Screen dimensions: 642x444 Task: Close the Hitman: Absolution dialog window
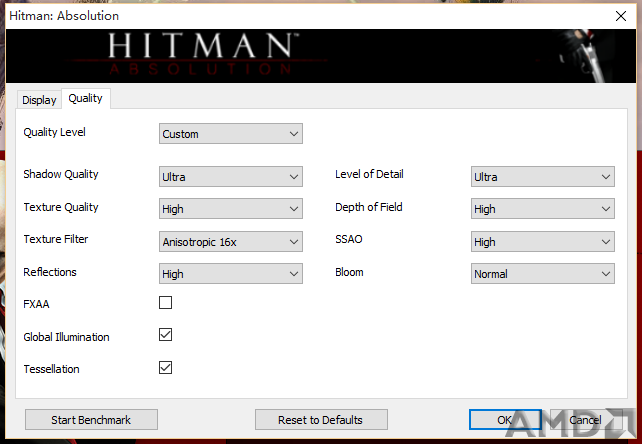pos(621,16)
